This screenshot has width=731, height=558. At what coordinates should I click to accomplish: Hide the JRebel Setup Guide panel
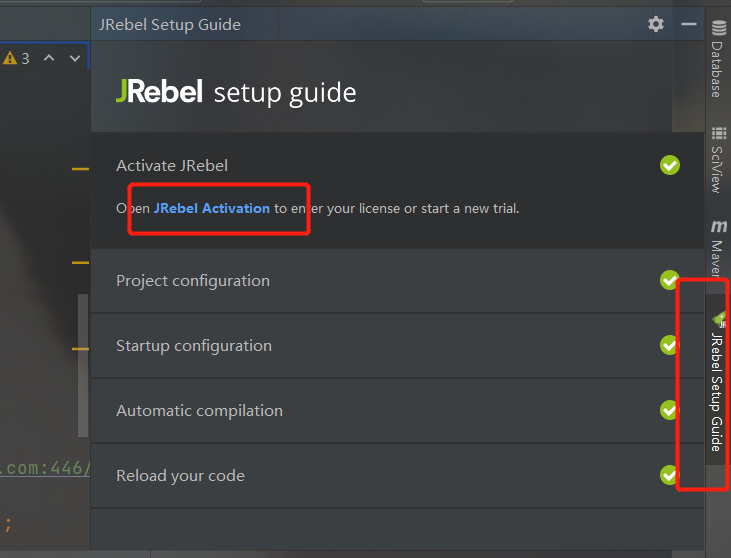point(689,24)
